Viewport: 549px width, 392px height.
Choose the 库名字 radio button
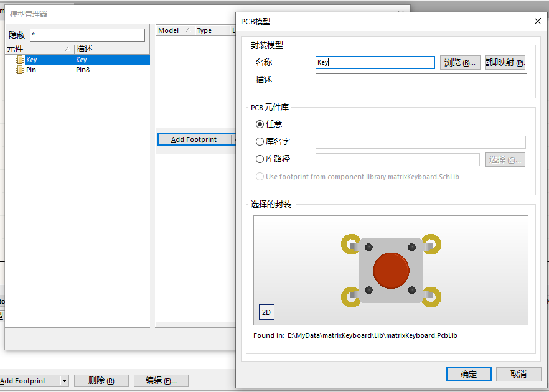pyautogui.click(x=260, y=142)
